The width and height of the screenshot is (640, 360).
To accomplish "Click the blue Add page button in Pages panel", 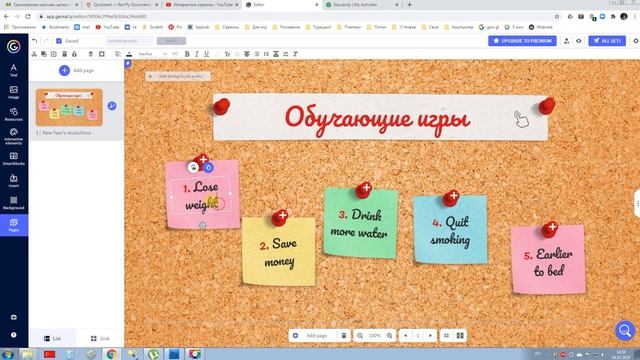I will coord(64,71).
